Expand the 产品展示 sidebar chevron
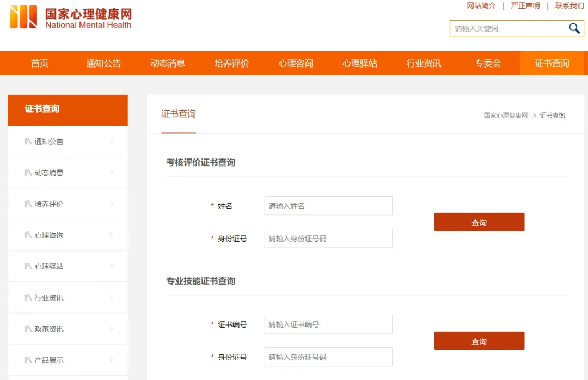Screen dimensions: 588x380 click(112, 360)
